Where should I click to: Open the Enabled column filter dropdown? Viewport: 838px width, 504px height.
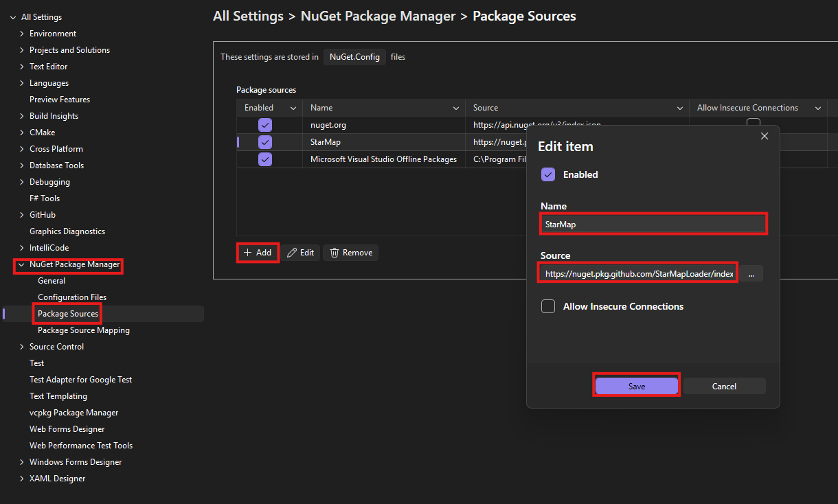click(x=293, y=108)
